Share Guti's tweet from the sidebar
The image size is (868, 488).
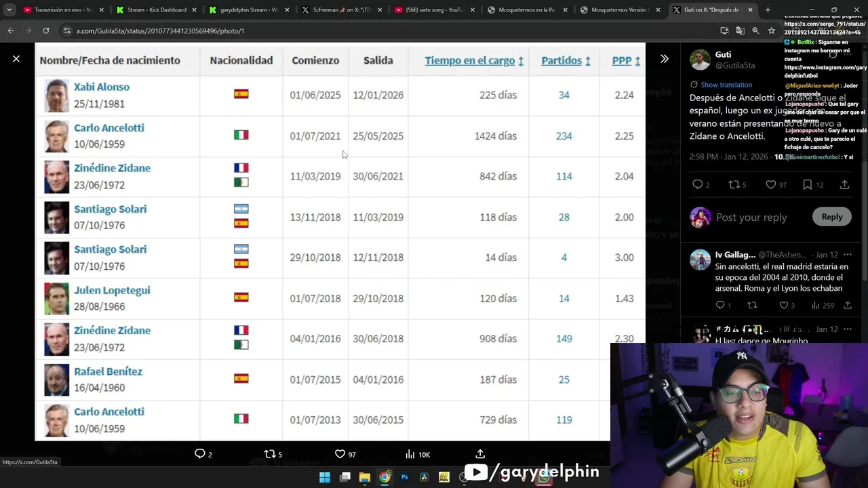tap(844, 184)
